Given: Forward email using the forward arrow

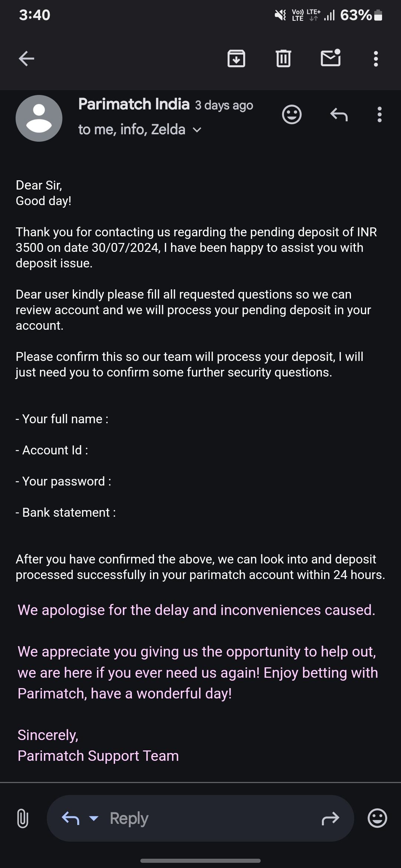Looking at the screenshot, I should pos(330,818).
